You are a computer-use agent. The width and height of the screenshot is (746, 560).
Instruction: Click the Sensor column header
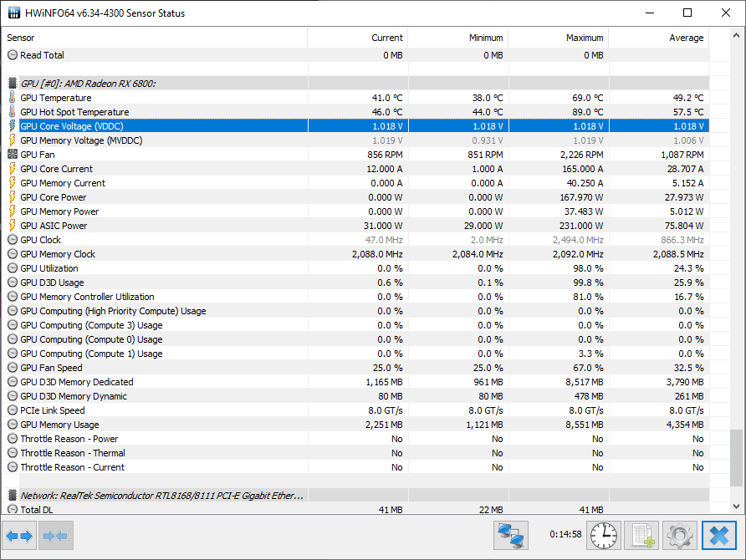(155, 38)
